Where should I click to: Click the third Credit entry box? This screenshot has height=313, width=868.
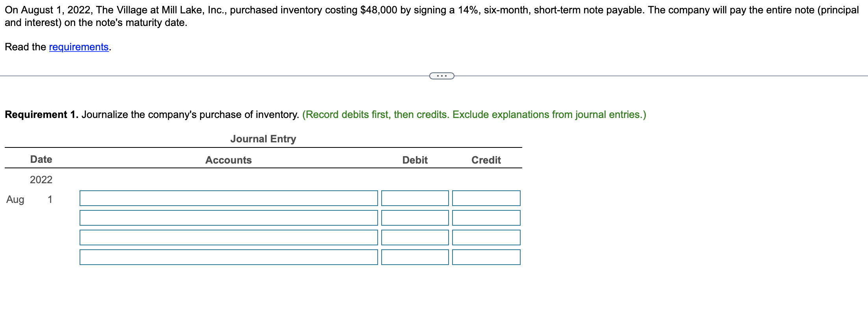[x=486, y=238]
